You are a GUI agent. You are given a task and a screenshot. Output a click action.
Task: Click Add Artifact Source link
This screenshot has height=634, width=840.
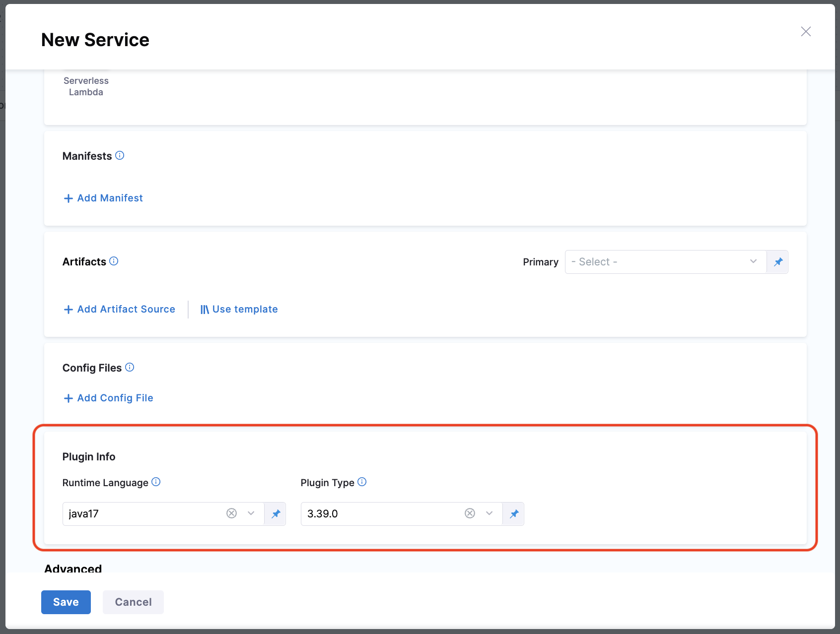120,310
